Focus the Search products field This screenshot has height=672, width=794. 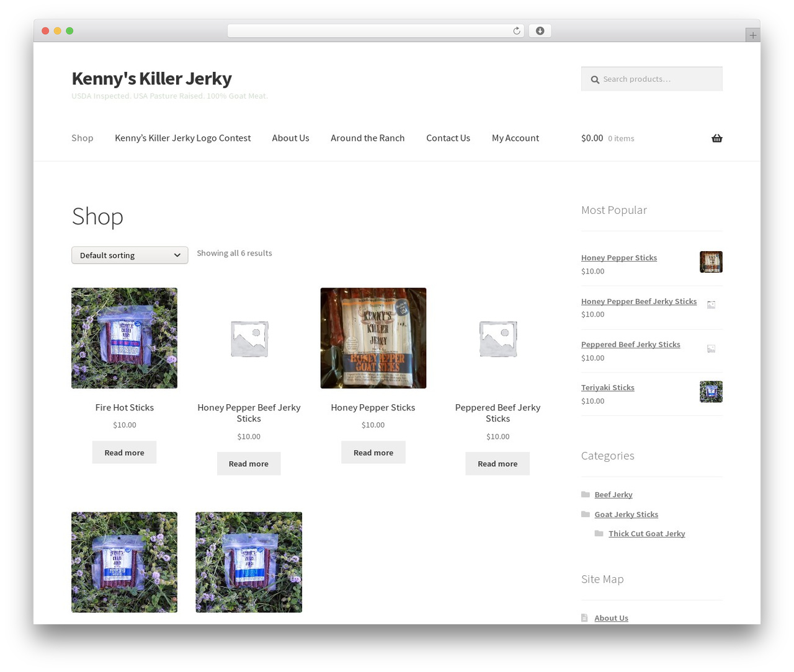tap(652, 79)
